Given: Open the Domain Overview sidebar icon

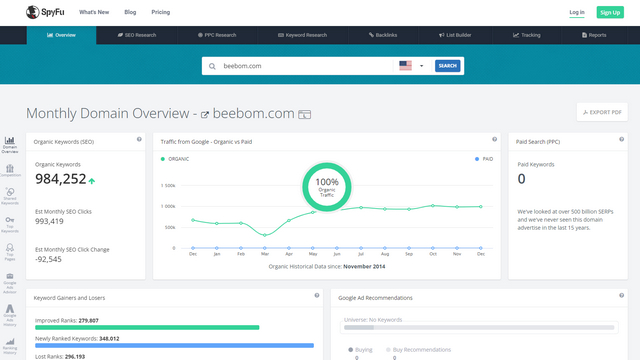Looking at the screenshot, I should pyautogui.click(x=10, y=145).
